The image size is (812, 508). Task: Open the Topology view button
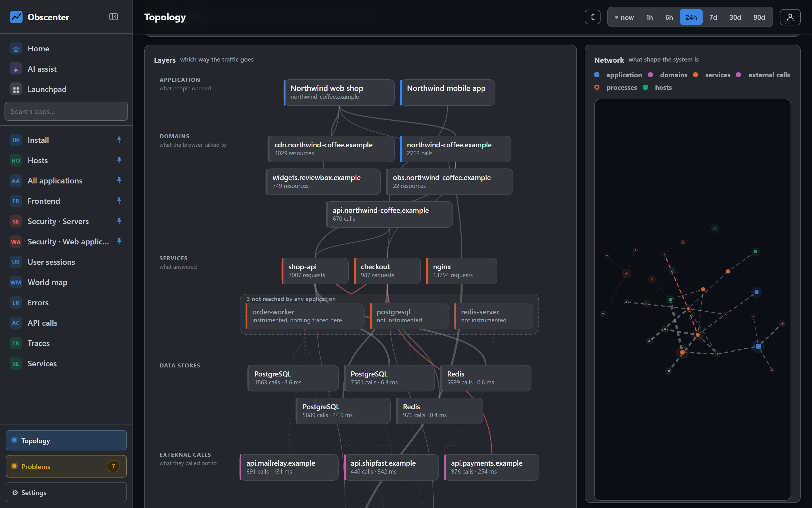point(66,441)
